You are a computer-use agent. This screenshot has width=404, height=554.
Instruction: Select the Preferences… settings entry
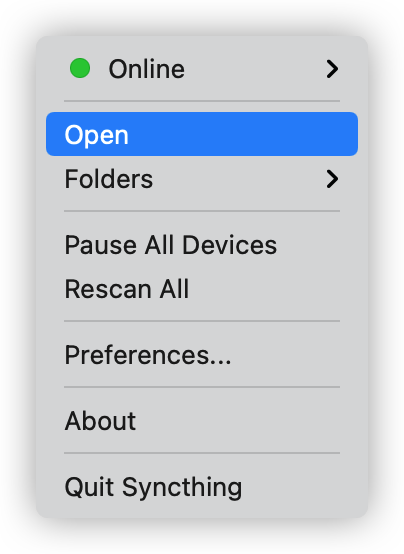(x=202, y=355)
